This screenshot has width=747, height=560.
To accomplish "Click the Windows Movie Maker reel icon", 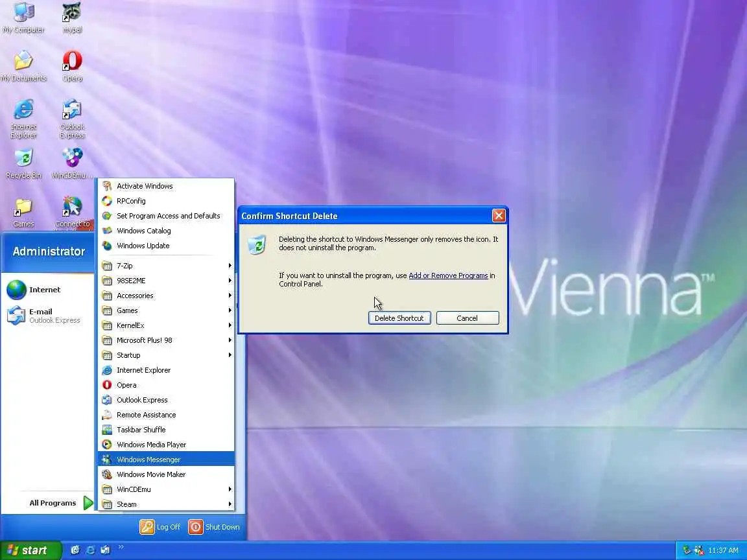I will (107, 474).
